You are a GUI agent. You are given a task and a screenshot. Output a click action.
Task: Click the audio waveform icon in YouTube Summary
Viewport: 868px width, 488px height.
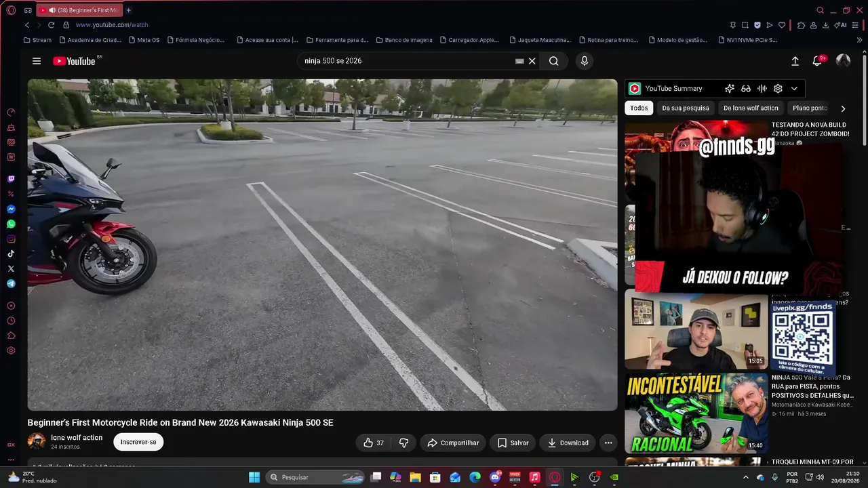pyautogui.click(x=762, y=89)
